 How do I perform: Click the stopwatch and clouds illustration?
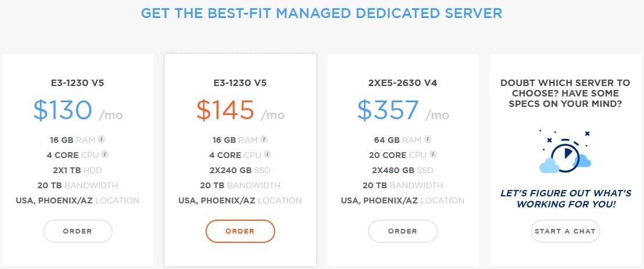pyautogui.click(x=565, y=152)
